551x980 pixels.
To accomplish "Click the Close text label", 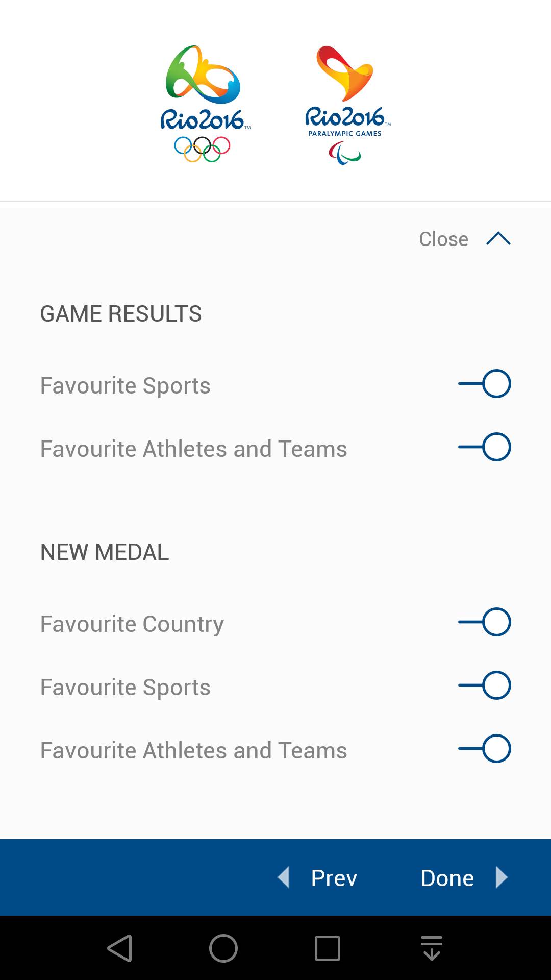I will tap(443, 239).
